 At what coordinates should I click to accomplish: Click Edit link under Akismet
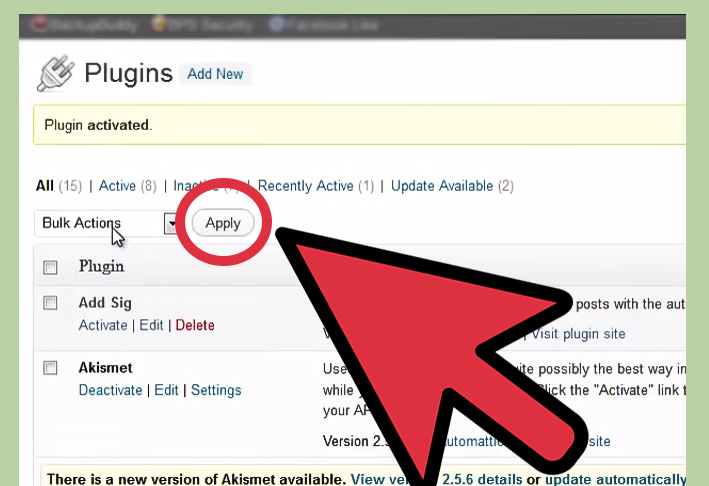(x=166, y=390)
